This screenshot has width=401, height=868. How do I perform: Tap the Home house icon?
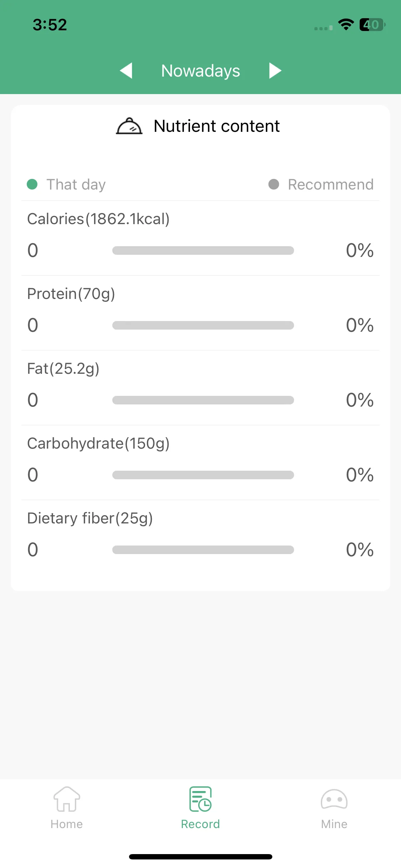coord(67,799)
